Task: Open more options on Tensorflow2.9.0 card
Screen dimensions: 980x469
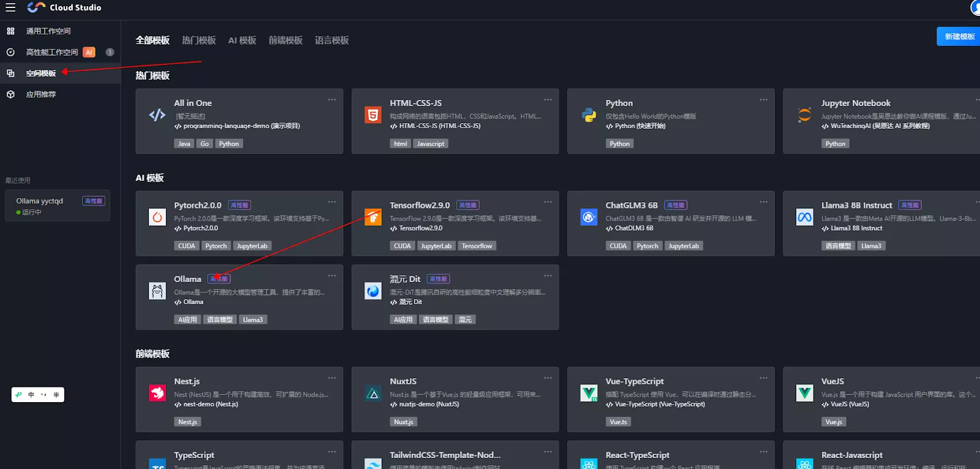Action: [548, 202]
